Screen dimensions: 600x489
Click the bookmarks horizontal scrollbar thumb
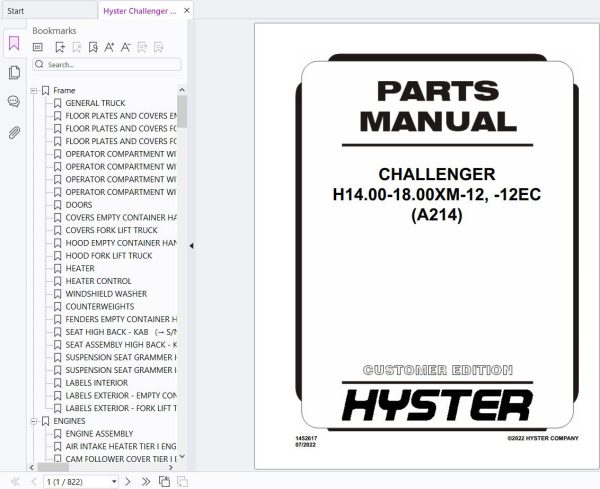53,467
